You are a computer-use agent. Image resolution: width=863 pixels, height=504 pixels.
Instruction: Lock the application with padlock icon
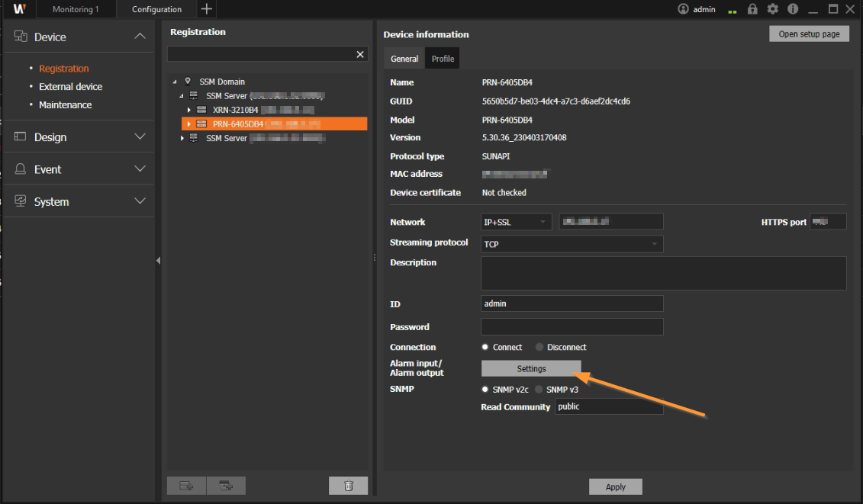[752, 9]
